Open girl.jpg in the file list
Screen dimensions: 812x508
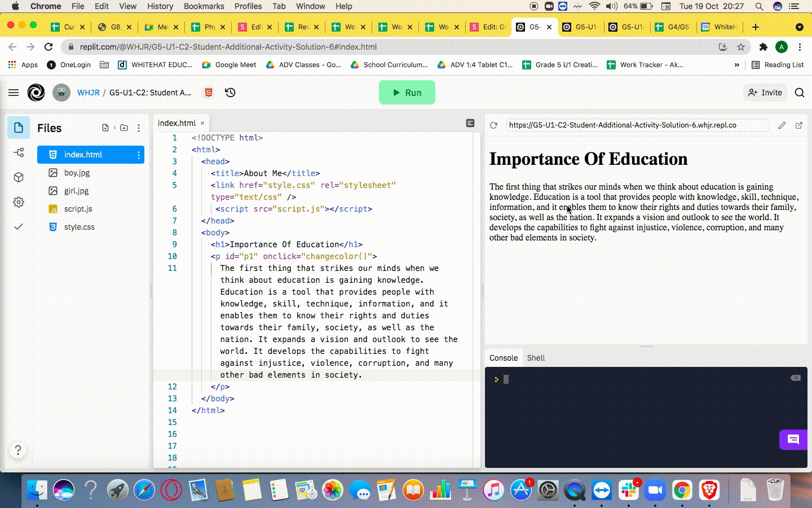(76, 191)
